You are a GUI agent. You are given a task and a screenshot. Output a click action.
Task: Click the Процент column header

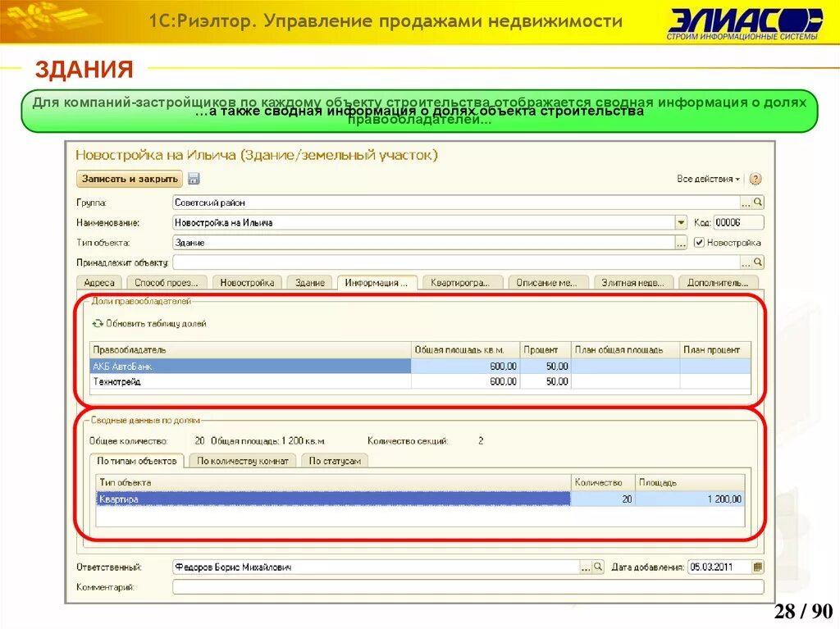point(546,350)
